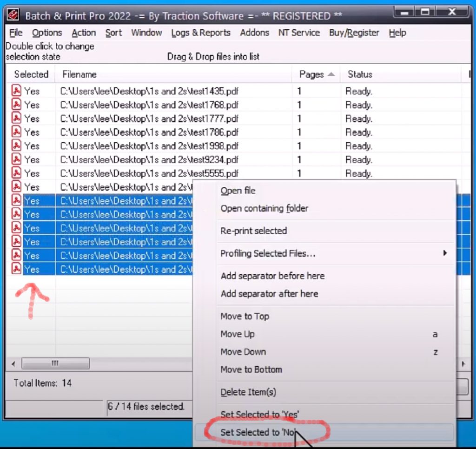The width and height of the screenshot is (476, 449).
Task: Open the Addons menu
Action: tap(254, 33)
